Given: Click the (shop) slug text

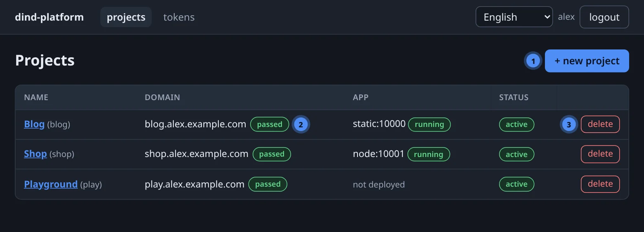Looking at the screenshot, I should pyautogui.click(x=62, y=155).
